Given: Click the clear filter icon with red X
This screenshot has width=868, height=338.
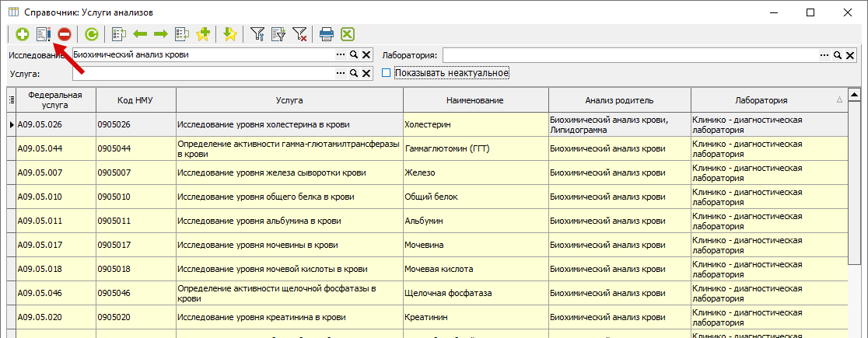Looking at the screenshot, I should point(299,34).
